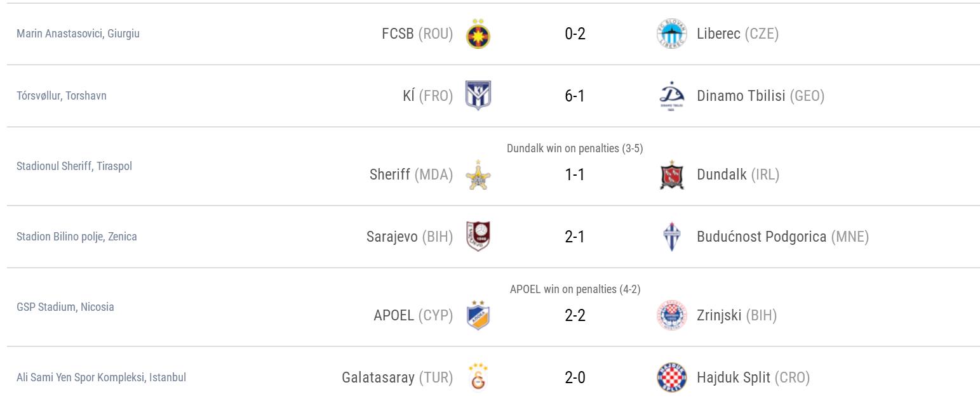Click the KÍ club crest

coord(478,96)
